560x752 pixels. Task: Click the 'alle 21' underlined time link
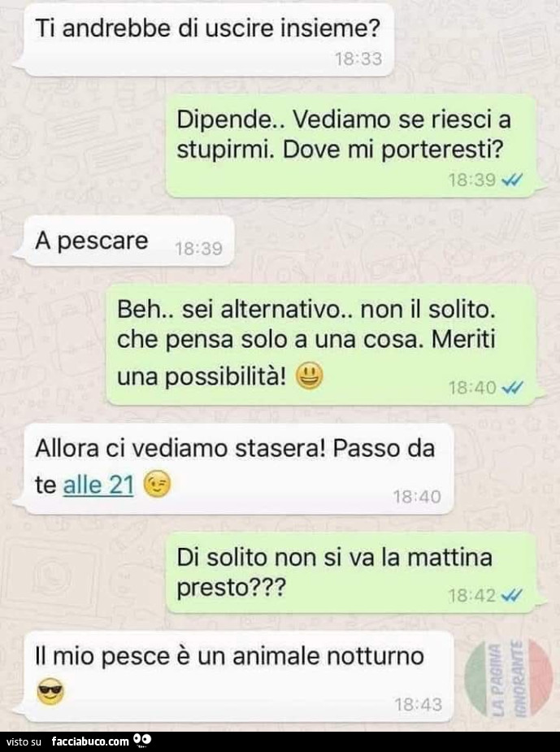tap(98, 485)
